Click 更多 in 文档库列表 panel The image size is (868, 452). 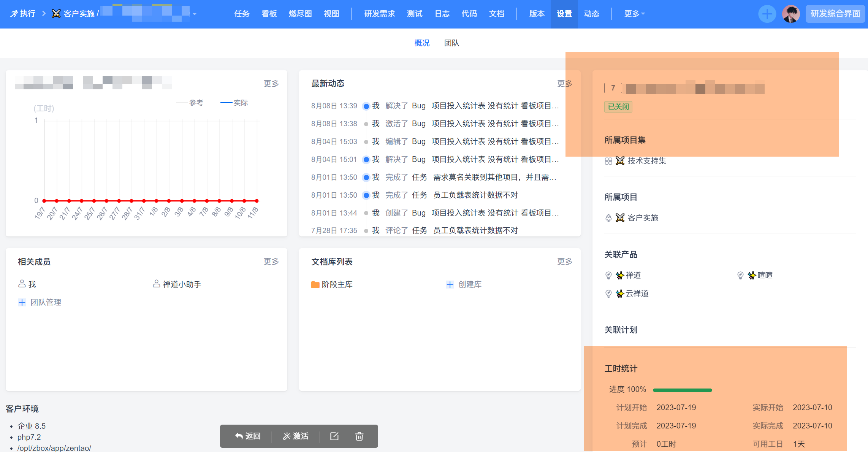point(565,262)
